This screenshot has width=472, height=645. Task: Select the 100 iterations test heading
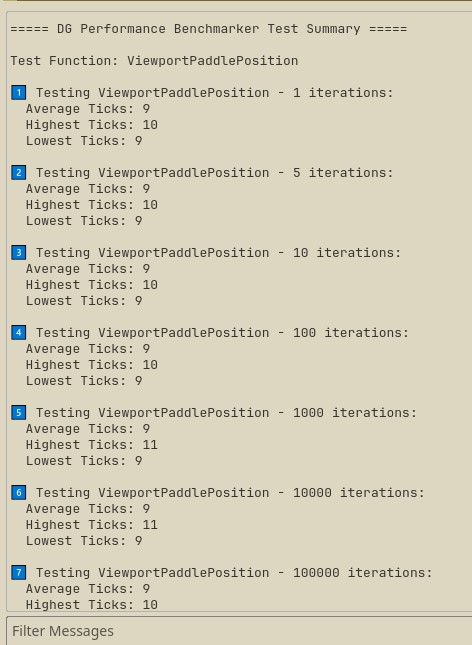click(x=222, y=333)
